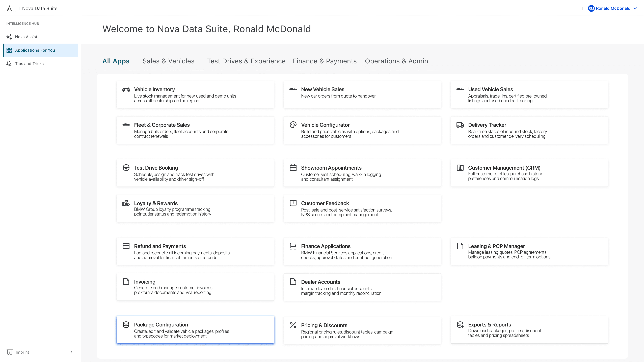The height and width of the screenshot is (362, 644).
Task: Expand the Ronald McDonald user dropdown
Action: 635,8
